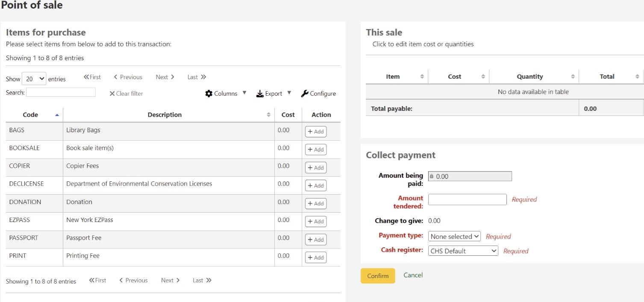The width and height of the screenshot is (644, 302).
Task: Add Library Bags to the sale
Action: point(316,132)
